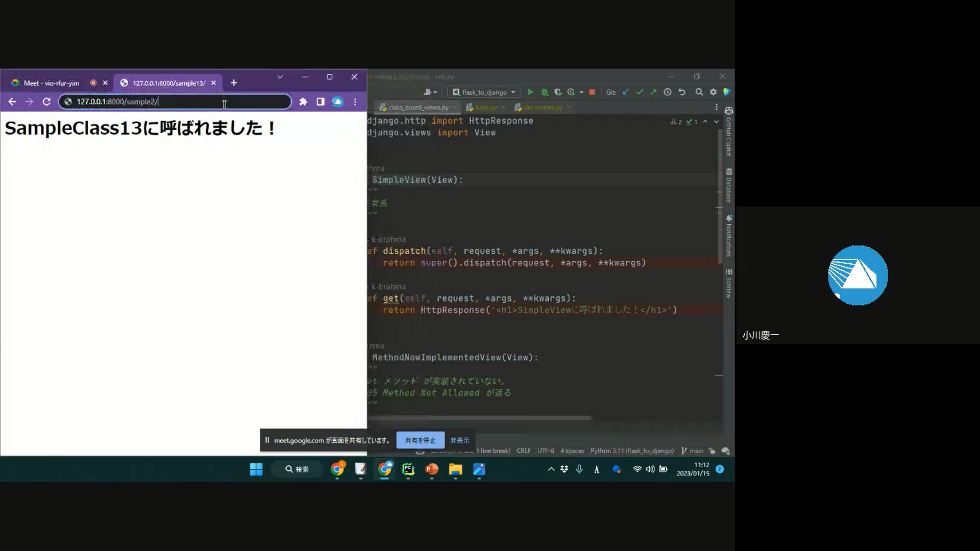This screenshot has width=980, height=551.
Task: Commit changes with Git checkmark
Action: 640,92
